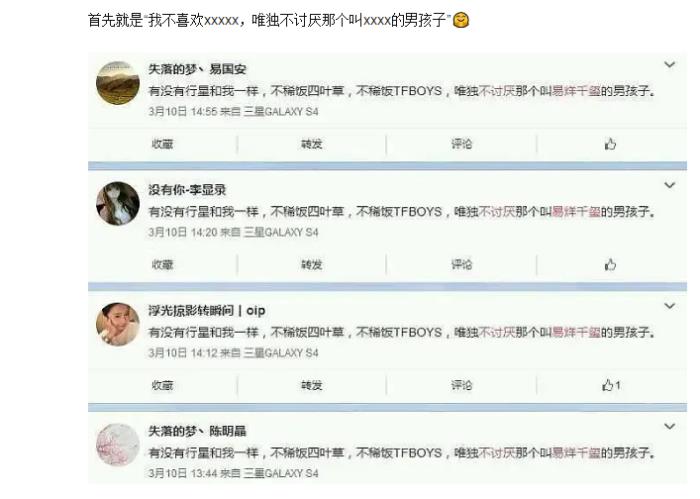Open the landscape avatar of 失落的梦、易国安

[118, 83]
